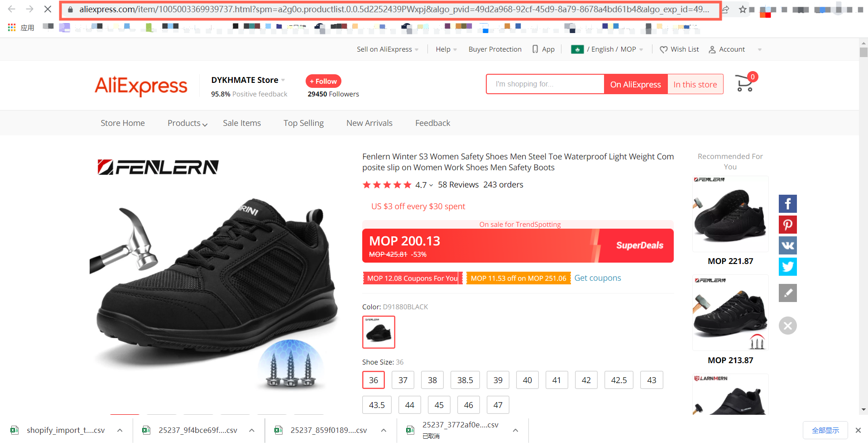This screenshot has width=868, height=446.
Task: Open Top Selling tab
Action: click(x=303, y=123)
